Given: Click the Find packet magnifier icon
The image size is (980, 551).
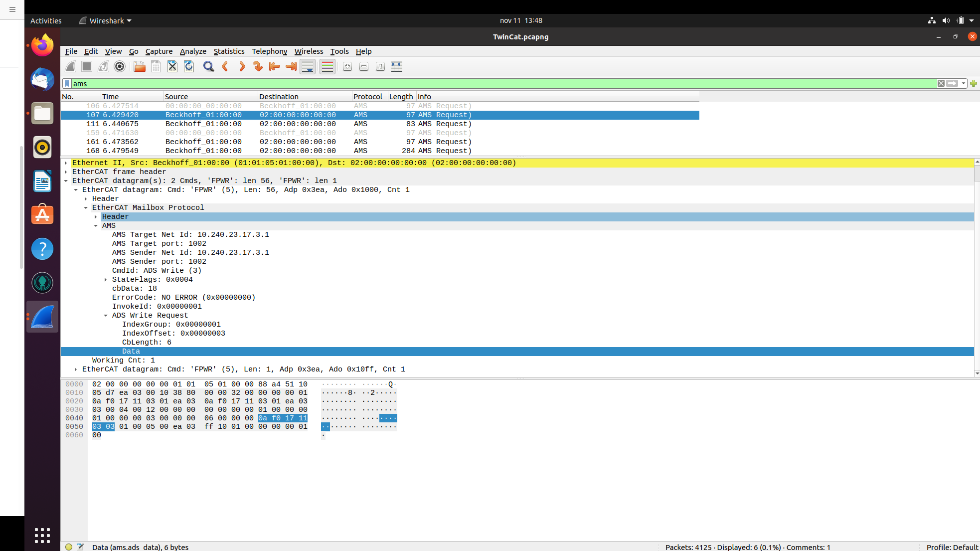Looking at the screenshot, I should 208,66.
